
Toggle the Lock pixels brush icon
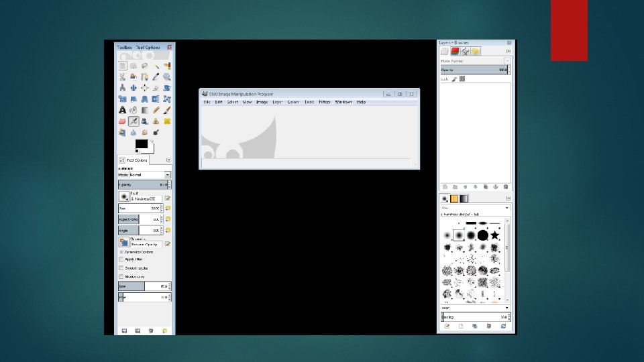(454, 79)
